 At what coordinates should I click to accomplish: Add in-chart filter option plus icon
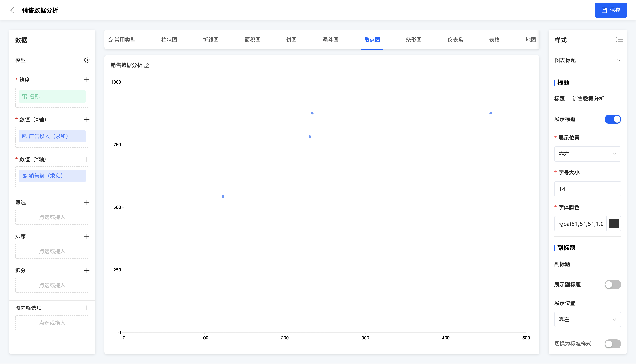point(87,308)
